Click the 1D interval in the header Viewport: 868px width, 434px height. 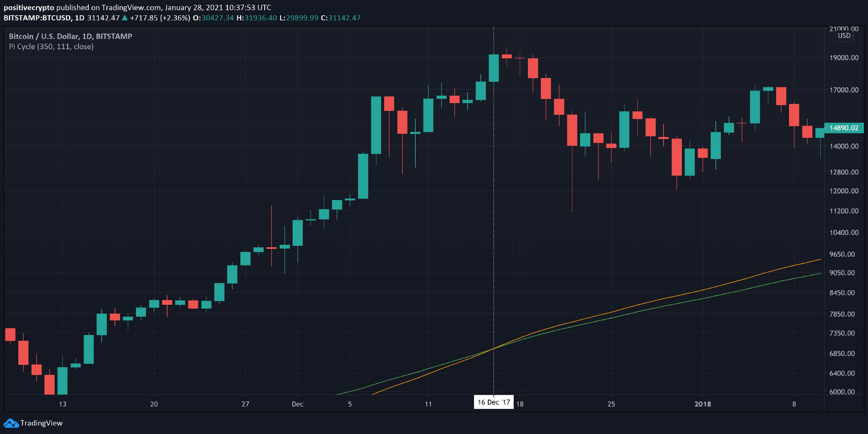[79, 18]
